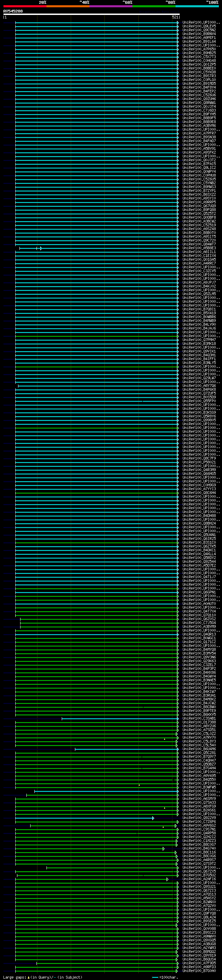
Task: Select subject label UniRef100_Q84WT7
Action: (199, 244)
